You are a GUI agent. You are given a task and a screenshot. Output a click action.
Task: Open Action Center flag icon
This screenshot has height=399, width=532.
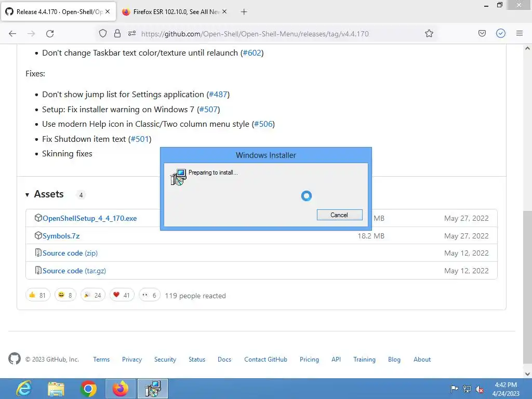(x=454, y=389)
